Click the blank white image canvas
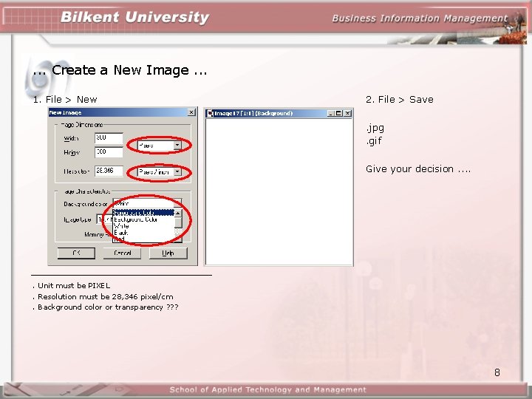Viewport: 532px width, 399px height. pyautogui.click(x=279, y=191)
